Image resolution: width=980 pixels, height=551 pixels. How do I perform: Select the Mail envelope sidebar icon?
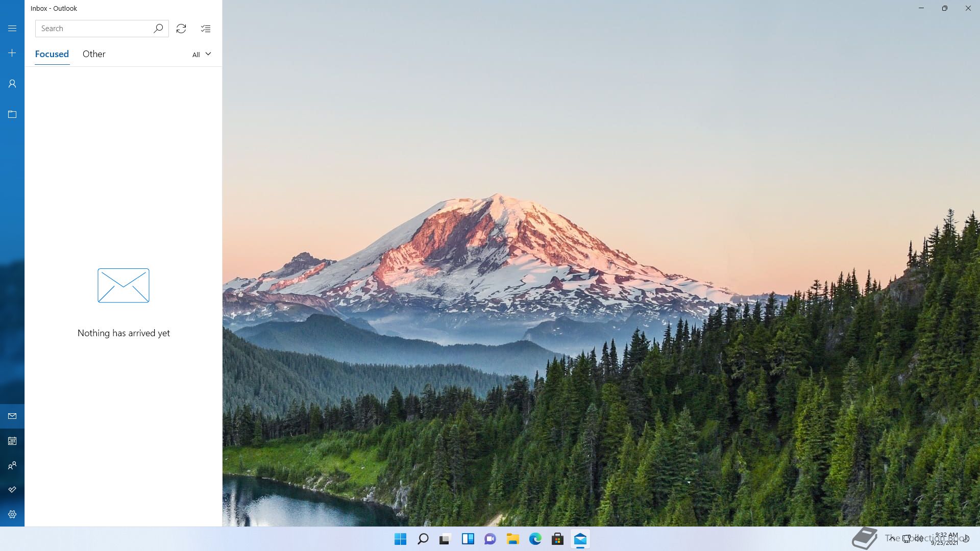coord(12,416)
